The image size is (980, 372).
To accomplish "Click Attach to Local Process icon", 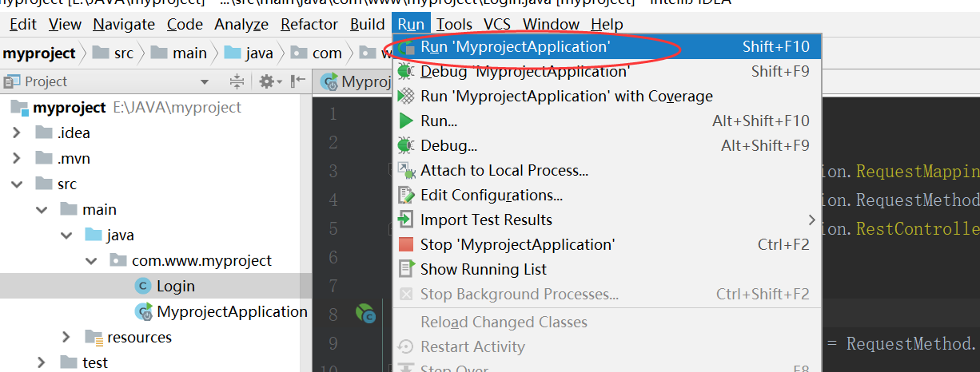I will point(406,171).
